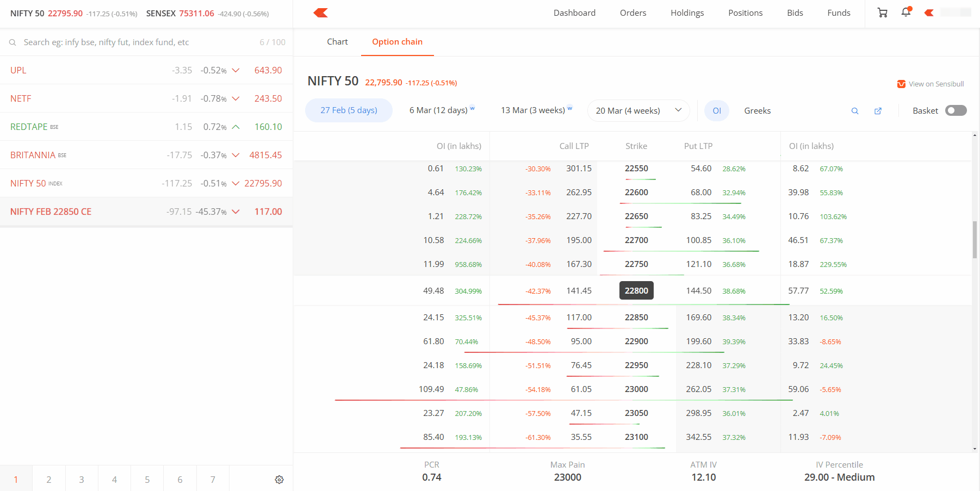The image size is (980, 491).
Task: Switch to watchlist 4
Action: pyautogui.click(x=114, y=480)
